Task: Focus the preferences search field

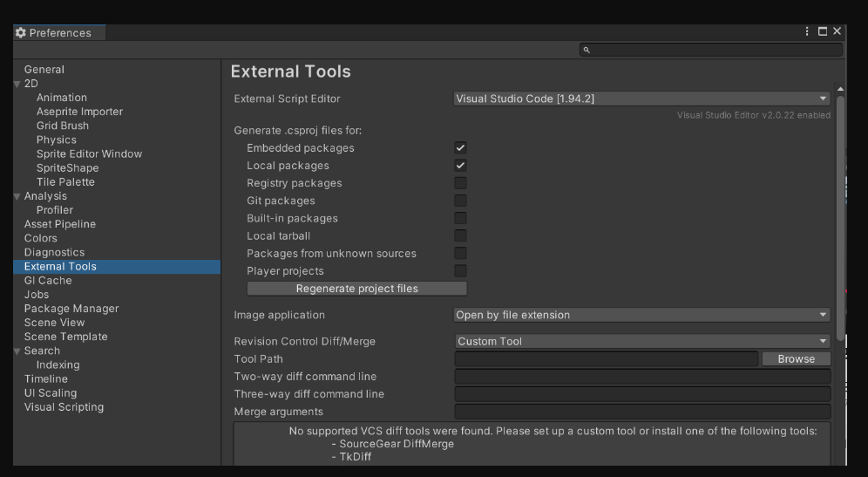Action: tap(711, 50)
